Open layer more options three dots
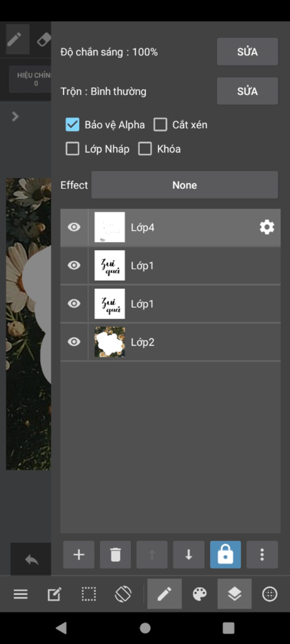 click(x=262, y=555)
